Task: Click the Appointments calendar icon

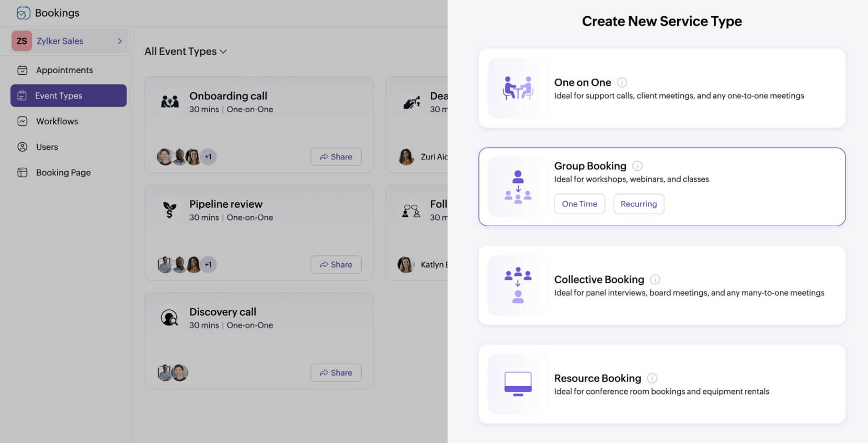Action: (22, 70)
